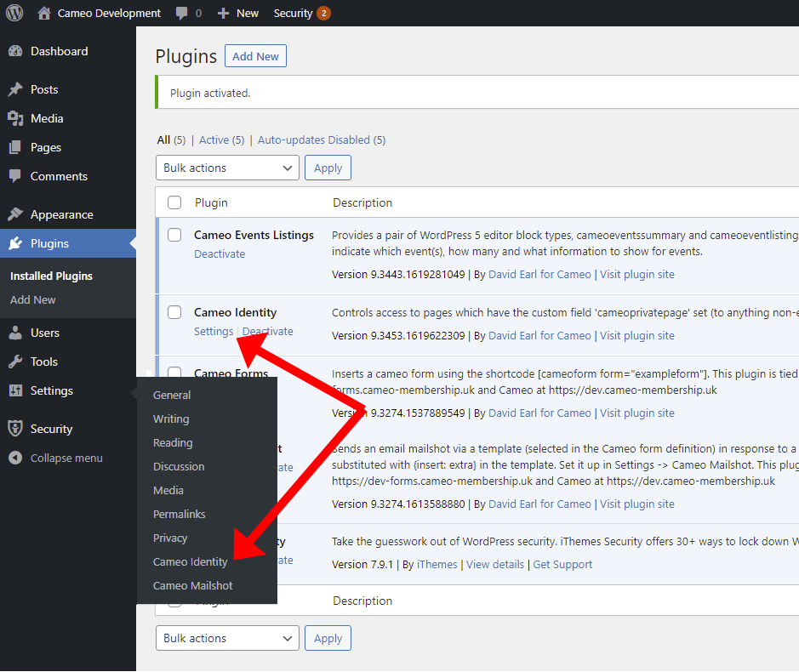The image size is (799, 672).
Task: Choose Privacy in Settings flyout
Action: tap(170, 538)
